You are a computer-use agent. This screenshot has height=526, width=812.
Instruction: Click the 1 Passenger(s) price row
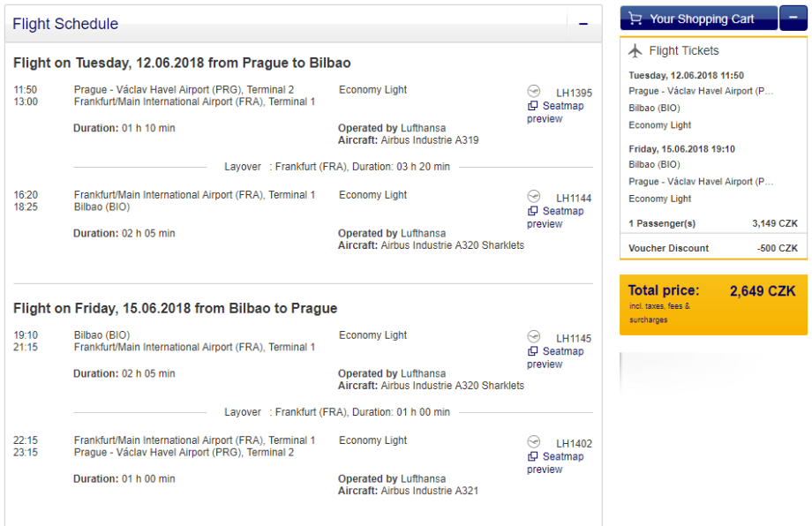[712, 223]
